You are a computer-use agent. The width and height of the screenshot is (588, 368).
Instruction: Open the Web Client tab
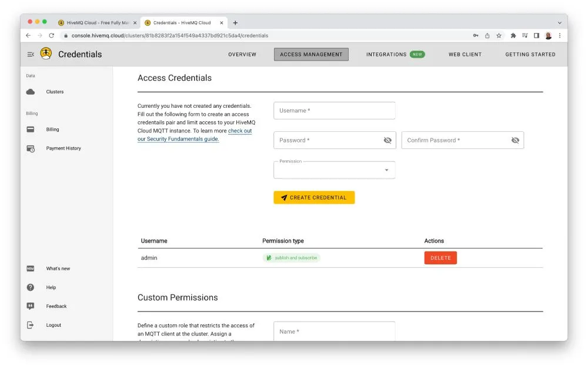465,54
